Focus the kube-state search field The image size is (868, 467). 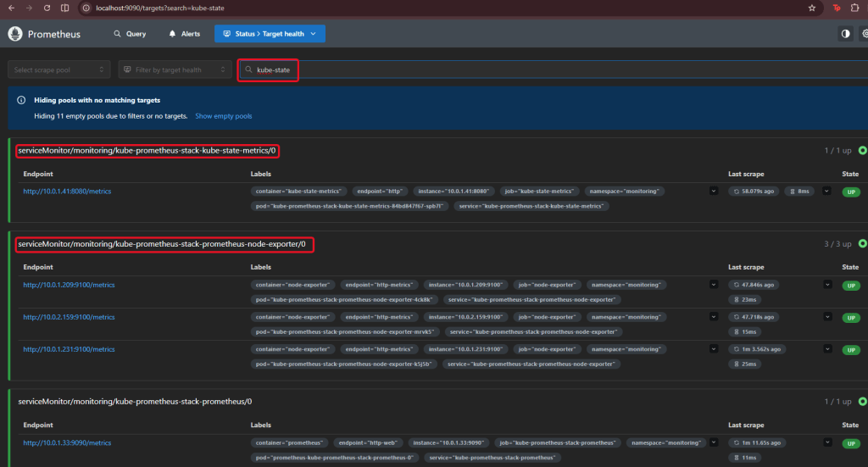point(554,69)
